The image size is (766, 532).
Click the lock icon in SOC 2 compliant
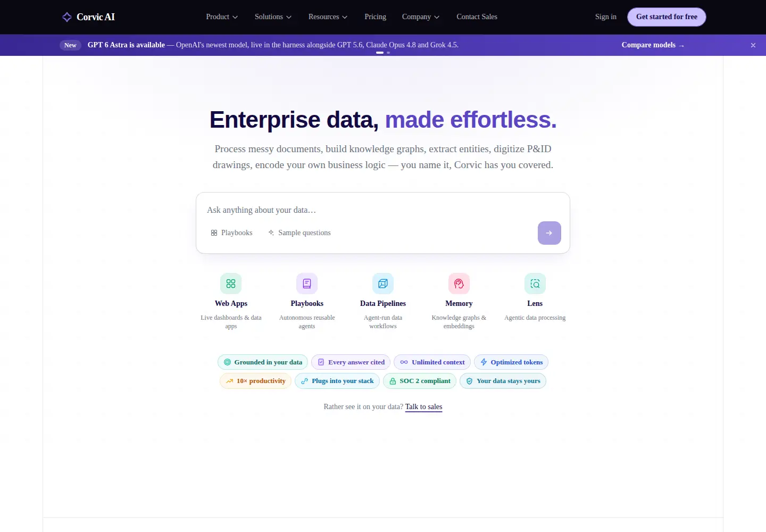[x=393, y=381]
